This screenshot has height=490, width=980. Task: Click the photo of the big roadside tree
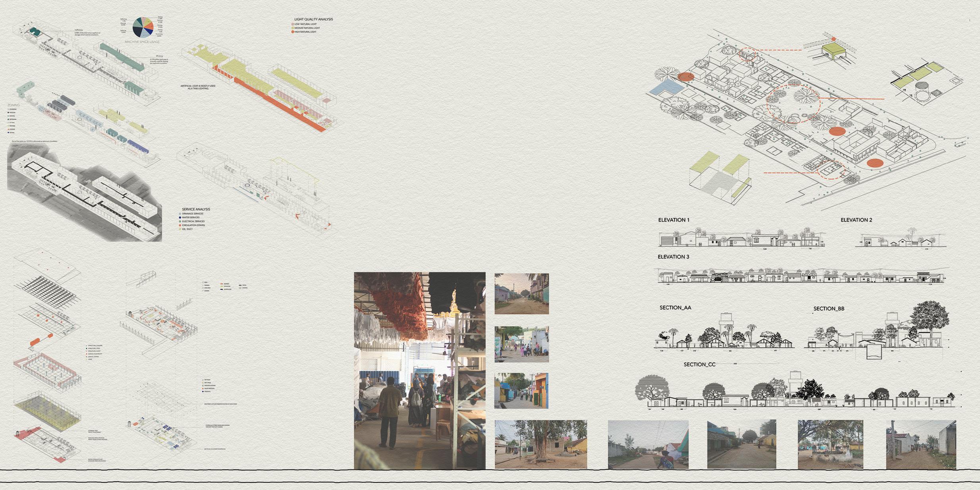point(540,444)
